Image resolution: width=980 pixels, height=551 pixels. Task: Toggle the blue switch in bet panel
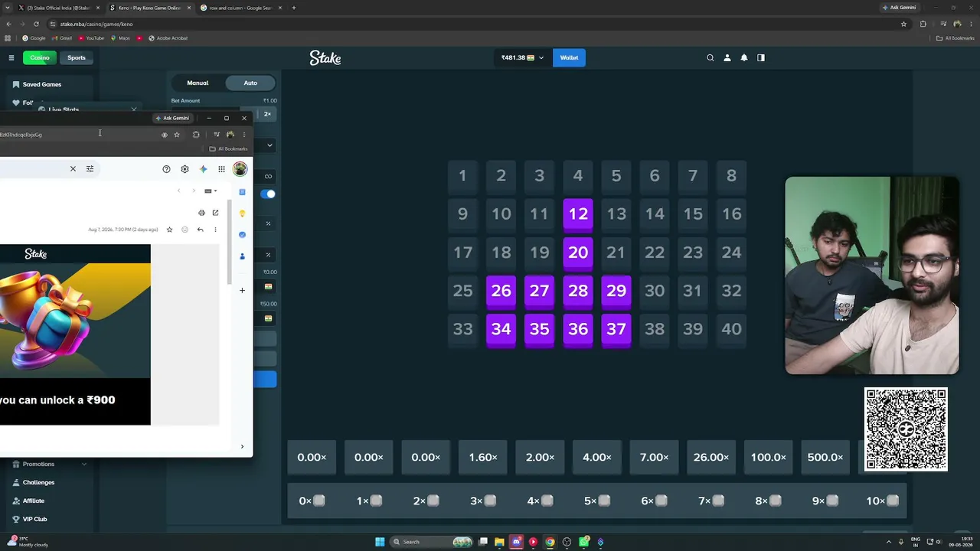click(267, 194)
